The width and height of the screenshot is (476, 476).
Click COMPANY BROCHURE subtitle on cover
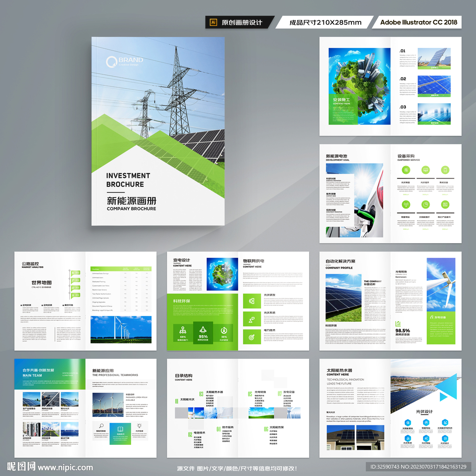click(x=131, y=209)
